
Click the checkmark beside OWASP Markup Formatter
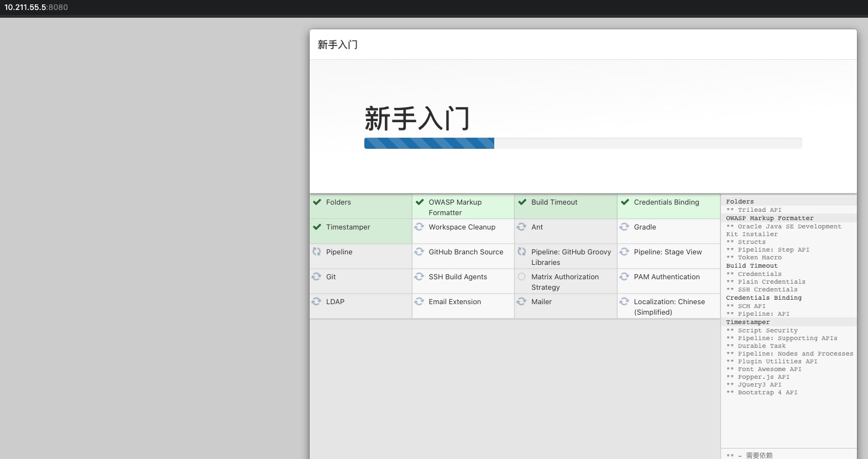[x=420, y=202]
